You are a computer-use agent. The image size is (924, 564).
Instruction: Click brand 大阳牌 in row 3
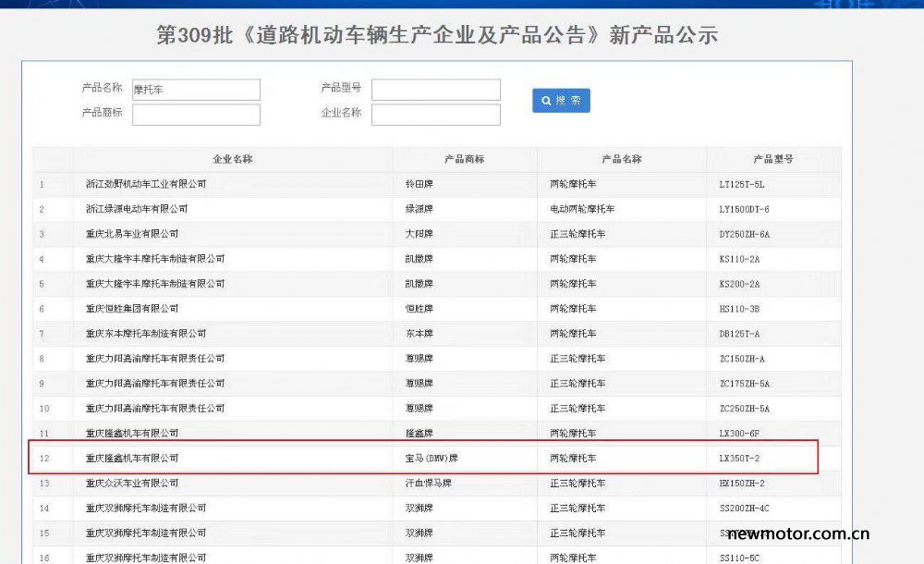point(419,234)
